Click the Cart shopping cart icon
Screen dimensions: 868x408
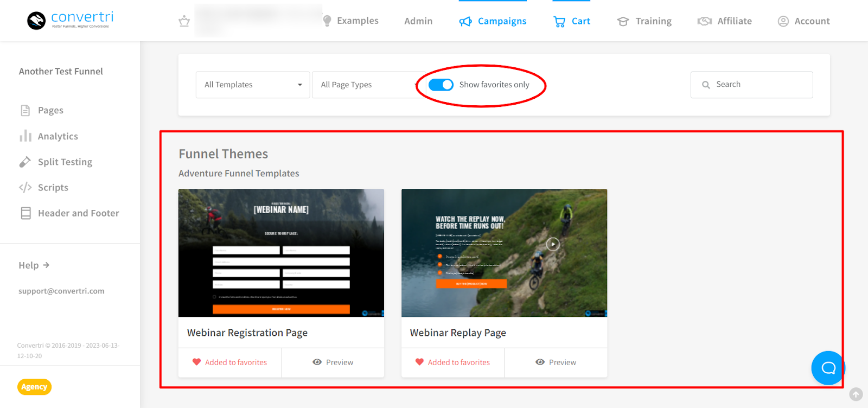559,22
